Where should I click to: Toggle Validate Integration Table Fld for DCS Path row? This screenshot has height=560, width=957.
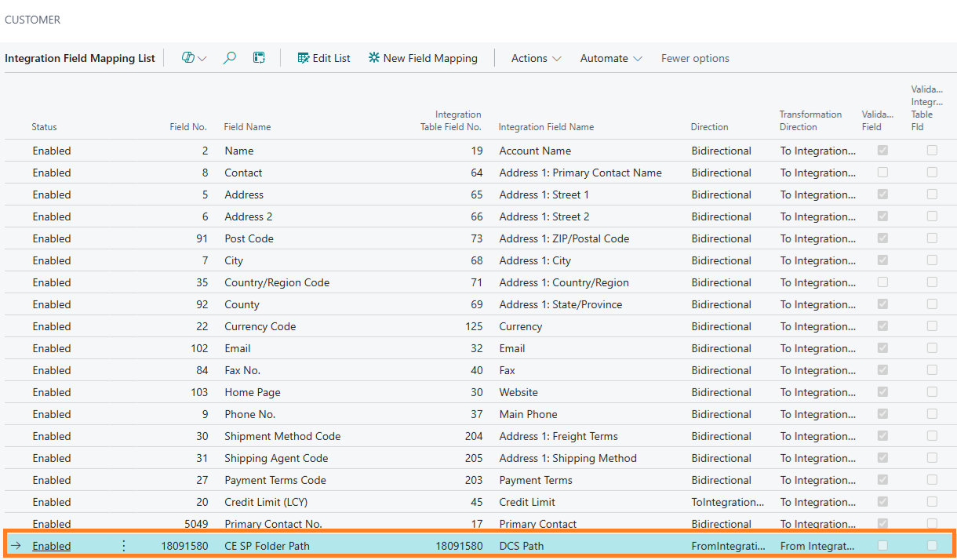tap(932, 545)
